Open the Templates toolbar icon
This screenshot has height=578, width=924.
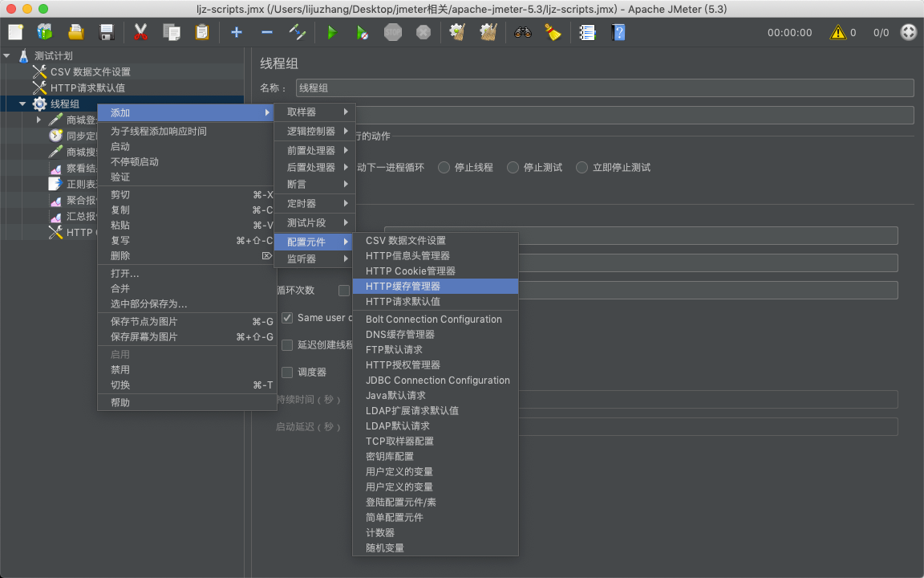(x=45, y=32)
